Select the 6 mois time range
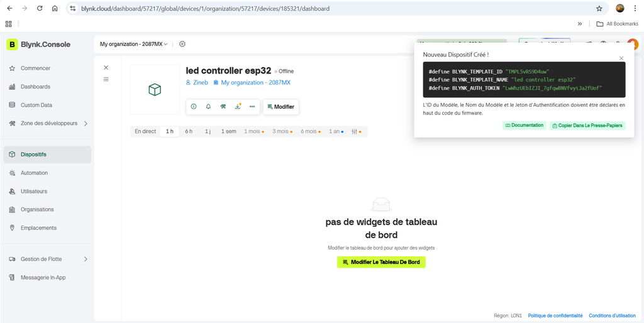Viewport: 644px width, 323px height. [311, 131]
